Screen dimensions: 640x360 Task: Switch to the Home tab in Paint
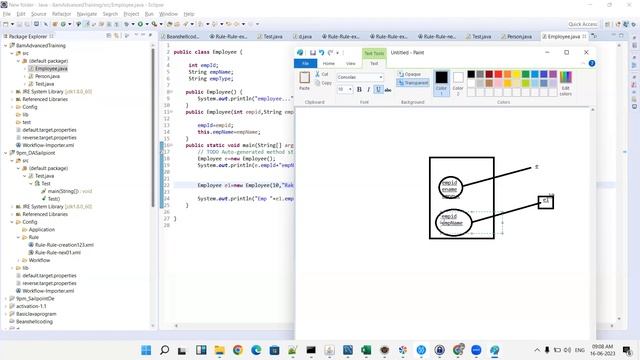[329, 63]
